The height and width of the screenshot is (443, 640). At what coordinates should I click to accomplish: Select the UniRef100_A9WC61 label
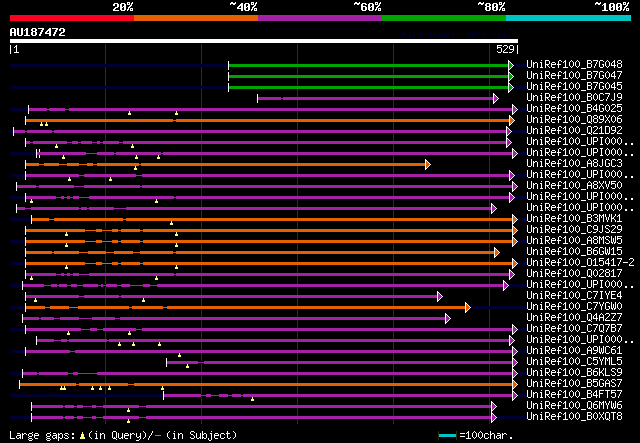pos(574,351)
